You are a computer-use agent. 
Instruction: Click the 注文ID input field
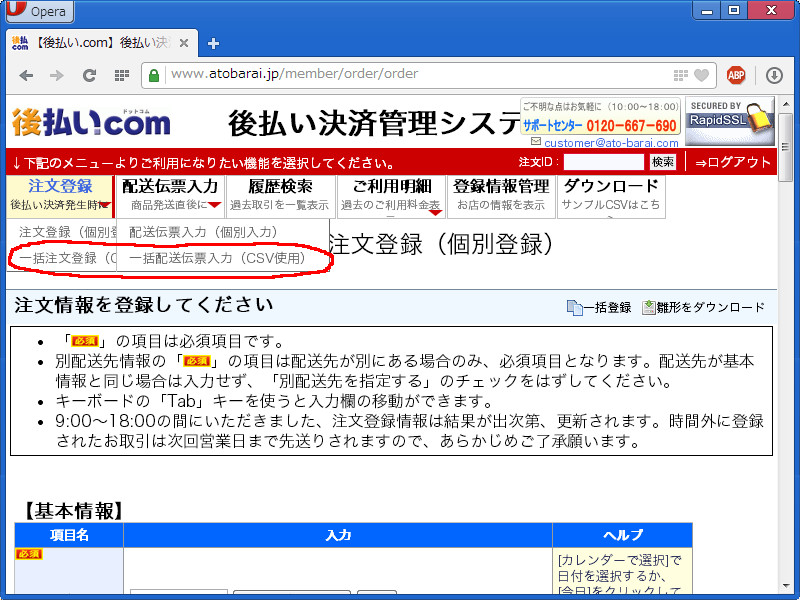(602, 162)
